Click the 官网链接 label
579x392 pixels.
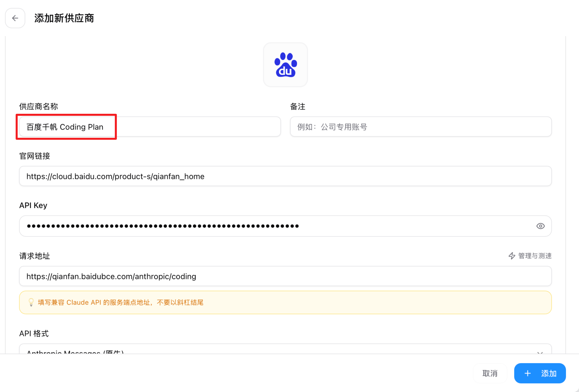35,156
